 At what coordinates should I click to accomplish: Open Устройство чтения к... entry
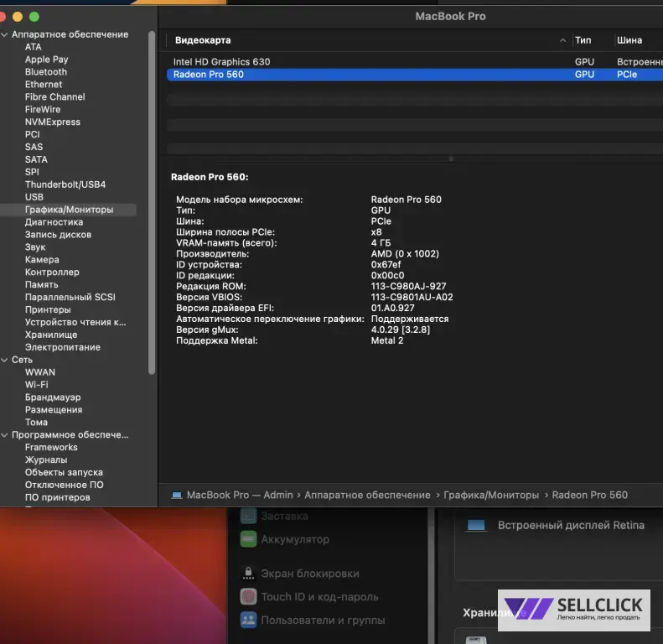pos(75,323)
